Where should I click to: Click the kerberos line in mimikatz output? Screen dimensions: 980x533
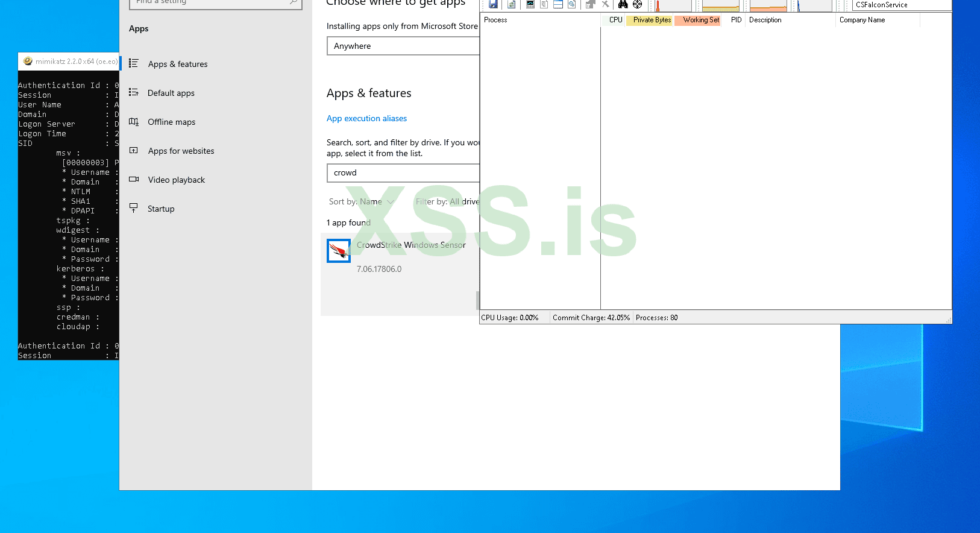pyautogui.click(x=80, y=269)
